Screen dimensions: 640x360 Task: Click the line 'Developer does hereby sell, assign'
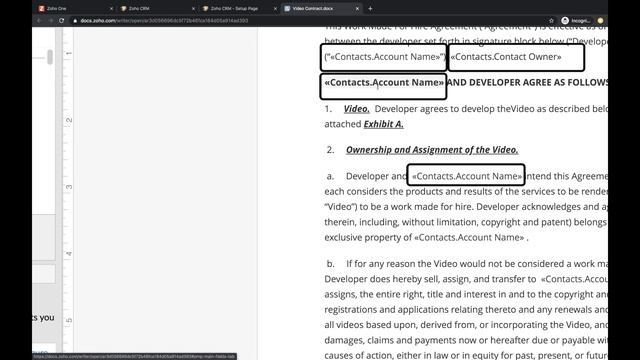(466, 279)
